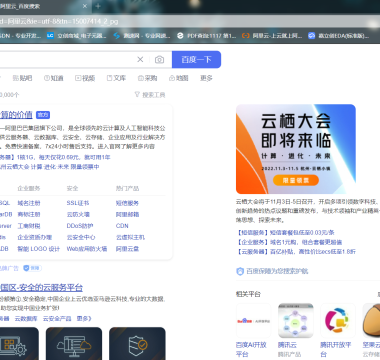Open the 短信服务 link

tap(127, 203)
